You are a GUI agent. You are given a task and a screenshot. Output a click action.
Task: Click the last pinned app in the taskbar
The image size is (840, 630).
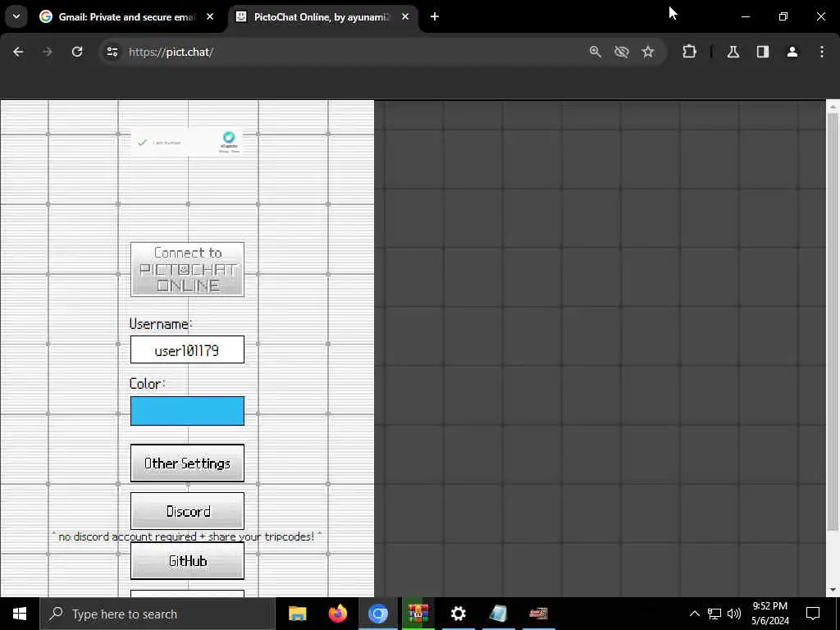[538, 614]
